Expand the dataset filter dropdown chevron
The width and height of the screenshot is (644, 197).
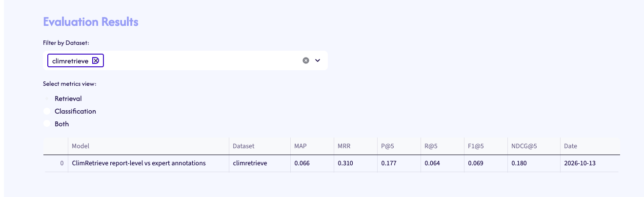(318, 60)
